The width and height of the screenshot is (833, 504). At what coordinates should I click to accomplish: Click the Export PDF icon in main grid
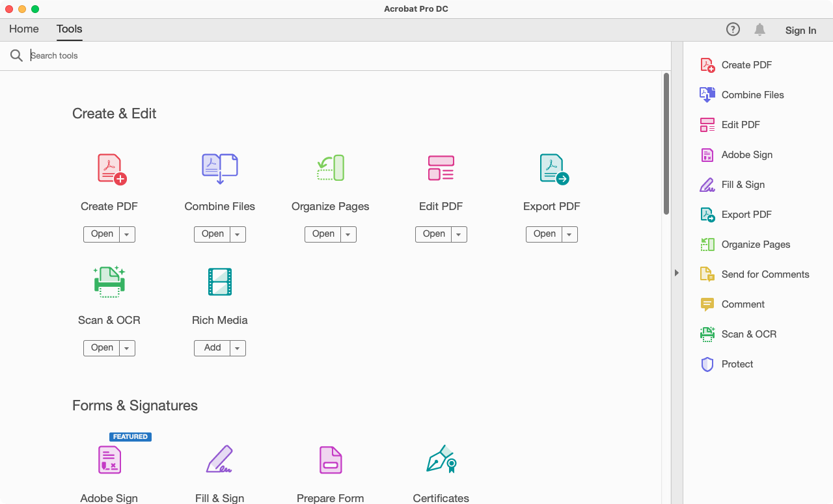pos(554,169)
